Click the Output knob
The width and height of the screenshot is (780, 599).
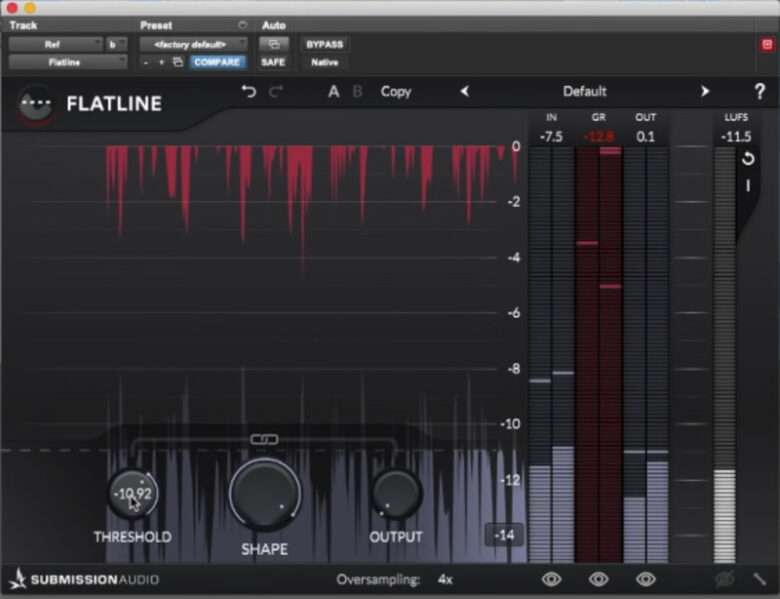point(396,494)
